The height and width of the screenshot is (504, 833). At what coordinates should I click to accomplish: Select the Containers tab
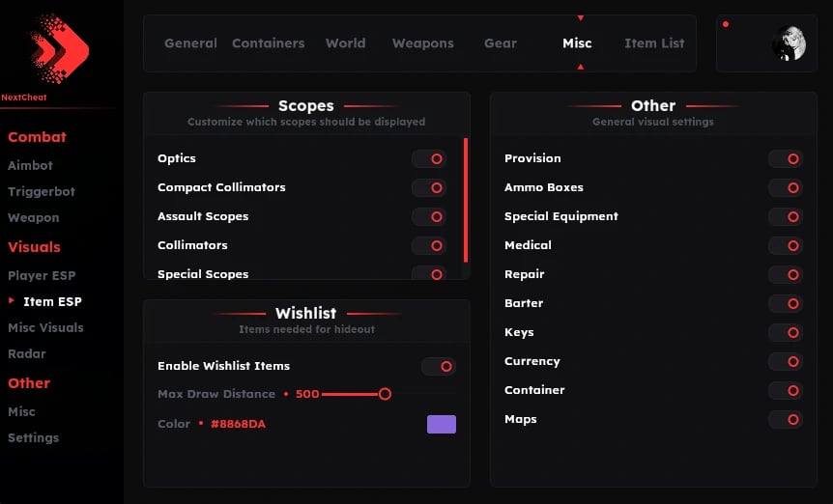pyautogui.click(x=268, y=43)
